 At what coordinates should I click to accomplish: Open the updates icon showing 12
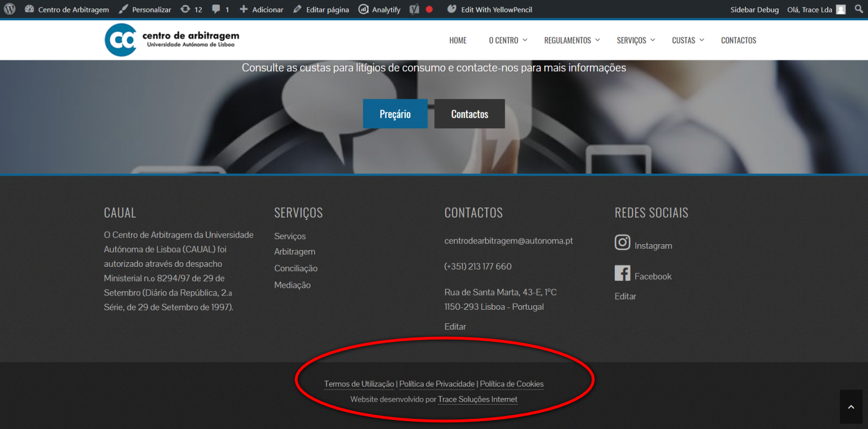(191, 10)
